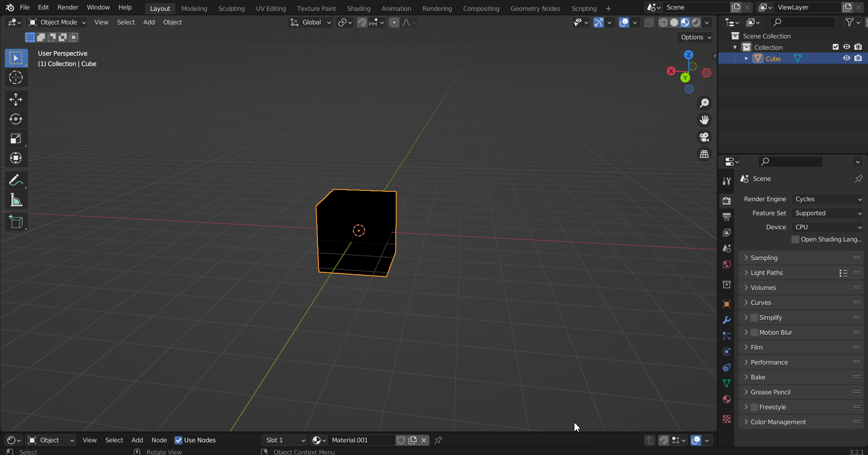Enable the Freestyle checkbox
Image resolution: width=868 pixels, height=455 pixels.
[754, 407]
